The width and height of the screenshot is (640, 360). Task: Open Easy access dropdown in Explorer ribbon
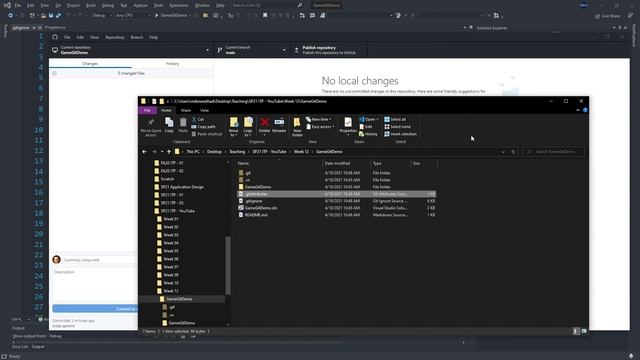[x=320, y=127]
